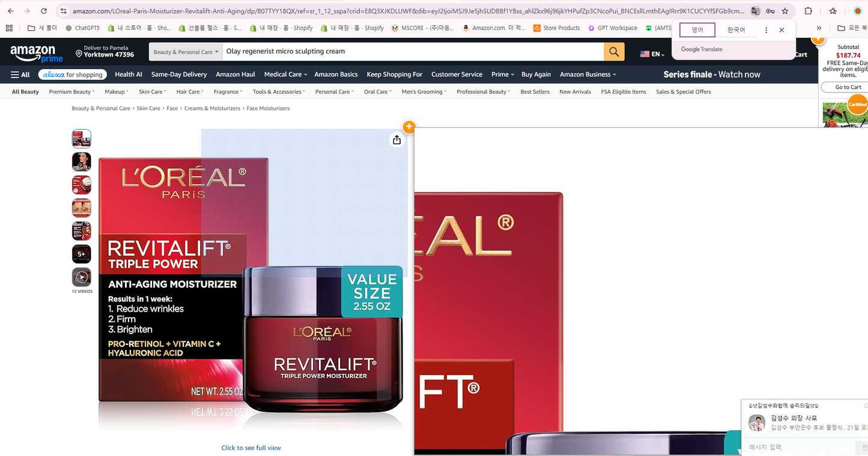868x456 pixels.
Task: Select the All Beauty tab
Action: (x=25, y=92)
